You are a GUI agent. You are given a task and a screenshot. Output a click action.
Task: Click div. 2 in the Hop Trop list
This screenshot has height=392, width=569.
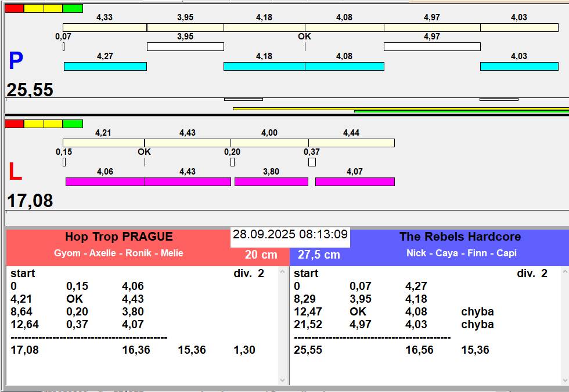[x=249, y=273]
